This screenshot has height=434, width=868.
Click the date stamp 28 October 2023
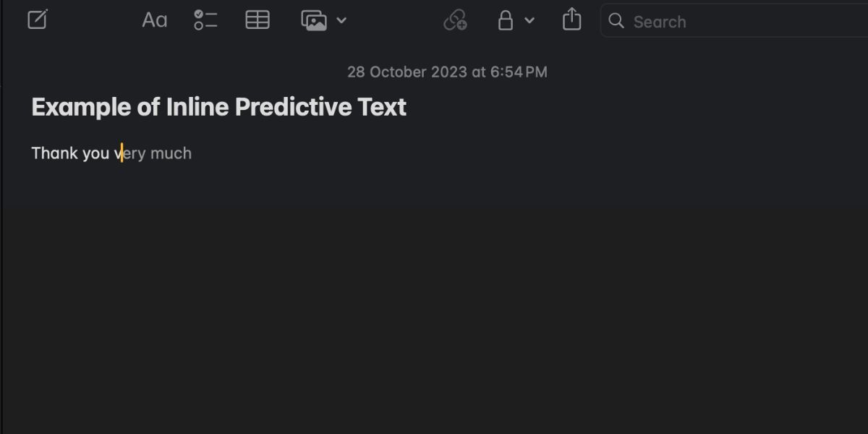pos(447,72)
